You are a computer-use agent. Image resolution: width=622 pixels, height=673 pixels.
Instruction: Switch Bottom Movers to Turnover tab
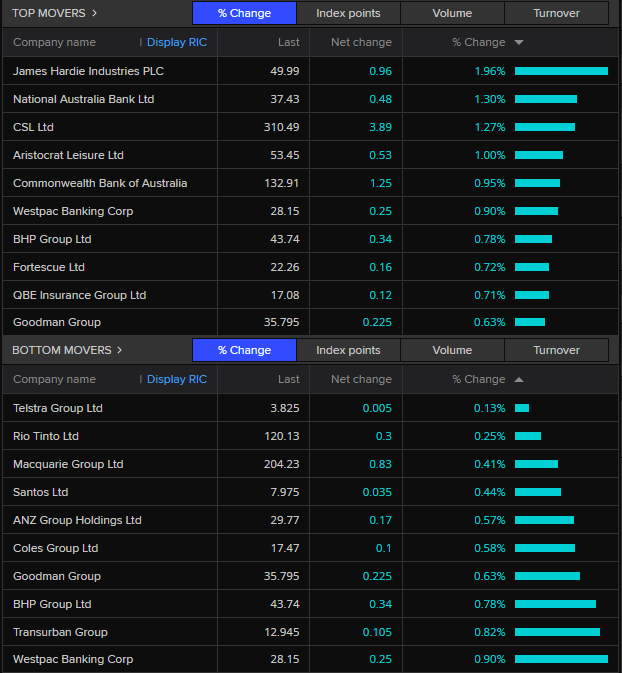556,350
